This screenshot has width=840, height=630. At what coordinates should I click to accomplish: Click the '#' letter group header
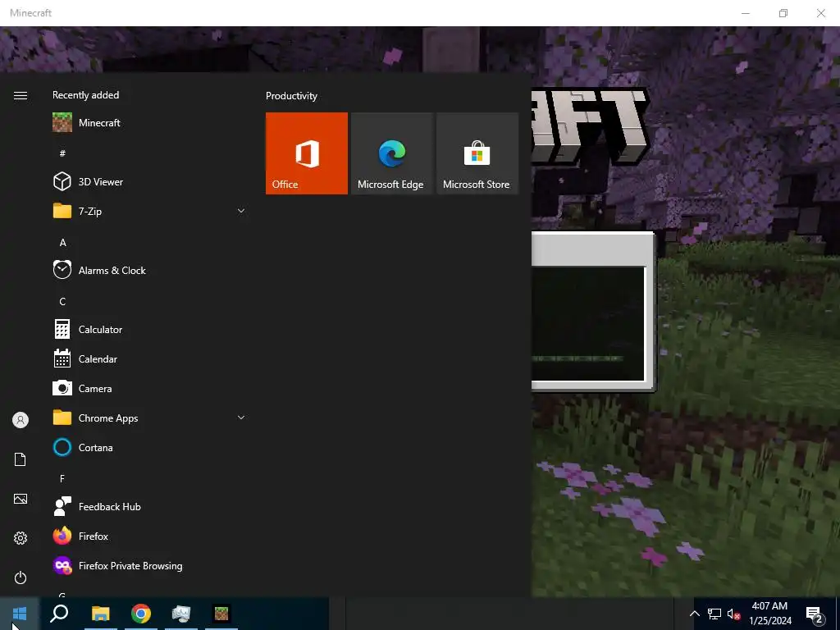coord(62,153)
